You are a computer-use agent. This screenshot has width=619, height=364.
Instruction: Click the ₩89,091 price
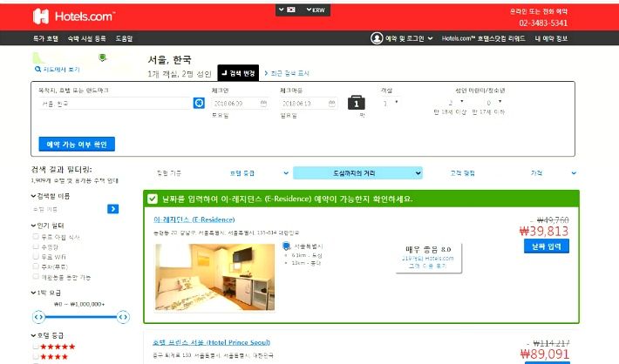point(545,354)
